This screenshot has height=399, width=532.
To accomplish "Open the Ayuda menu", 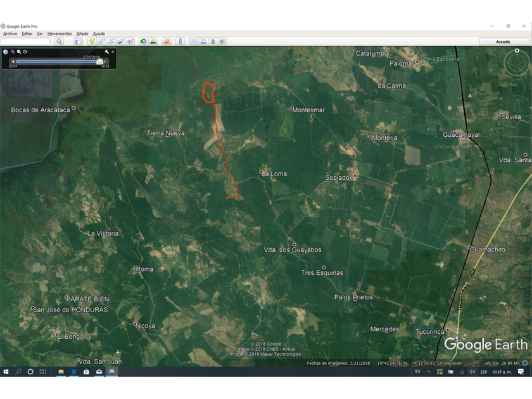I will coord(99,34).
